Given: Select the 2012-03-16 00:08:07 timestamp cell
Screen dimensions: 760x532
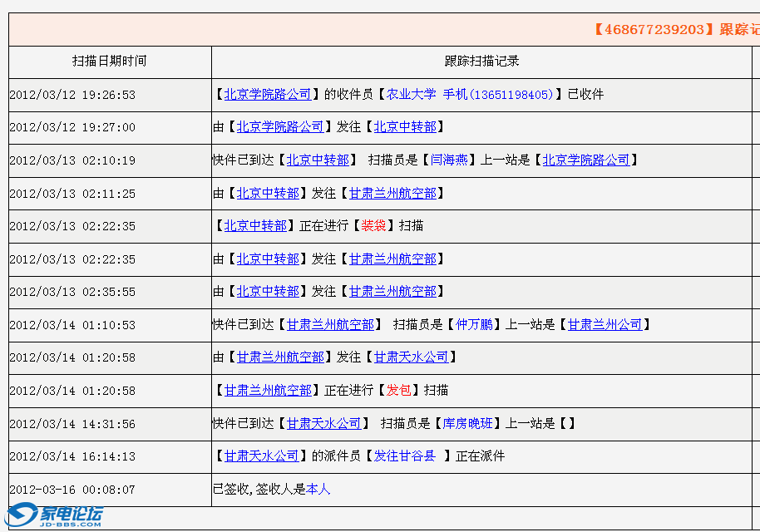Looking at the screenshot, I should click(x=72, y=490).
